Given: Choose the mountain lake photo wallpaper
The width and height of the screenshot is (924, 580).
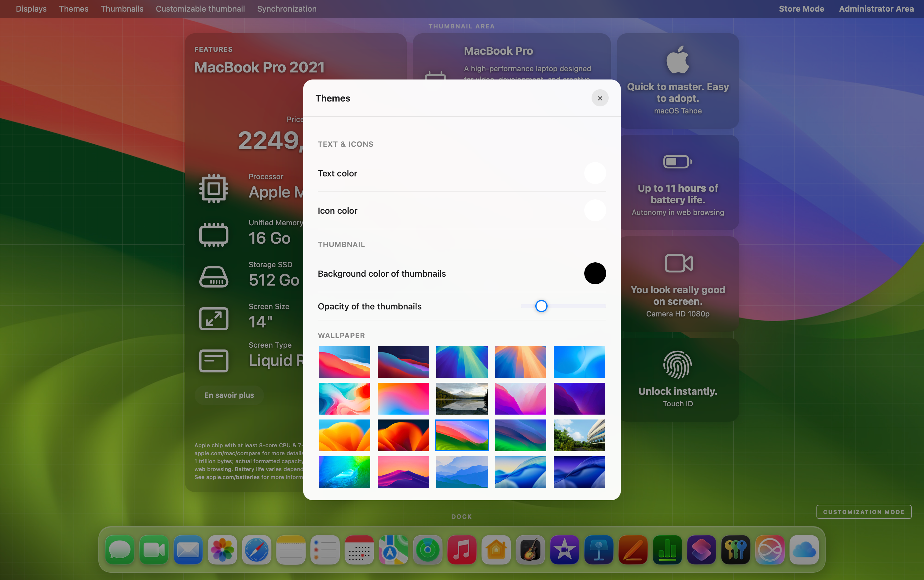Looking at the screenshot, I should pyautogui.click(x=462, y=399).
